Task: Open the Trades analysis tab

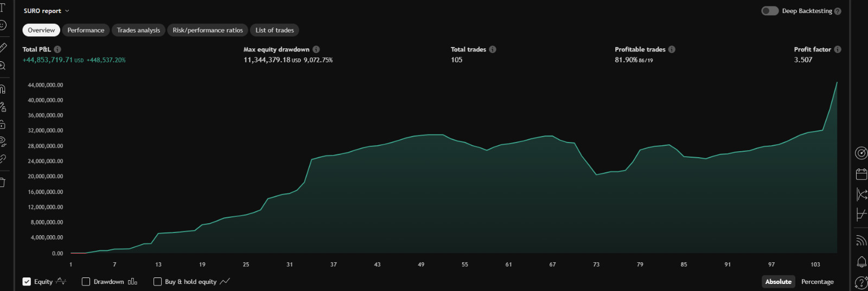Action: tap(138, 30)
